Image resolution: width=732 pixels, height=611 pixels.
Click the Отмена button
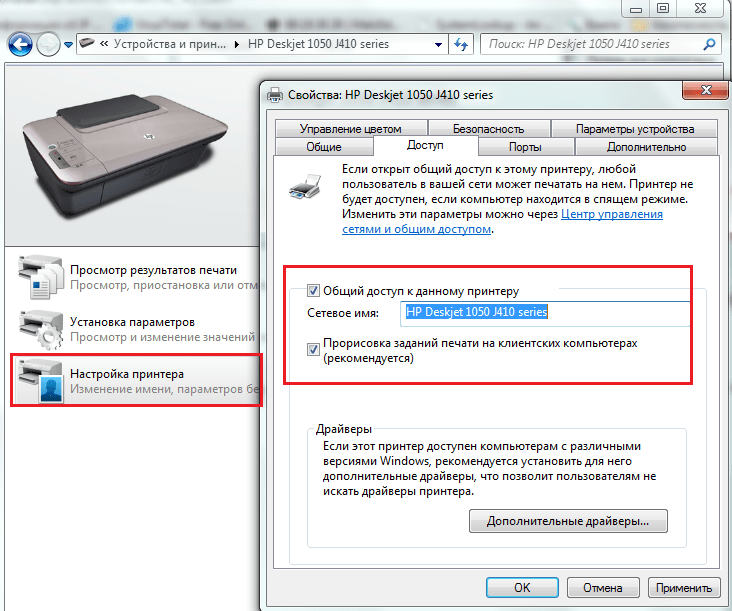point(603,588)
